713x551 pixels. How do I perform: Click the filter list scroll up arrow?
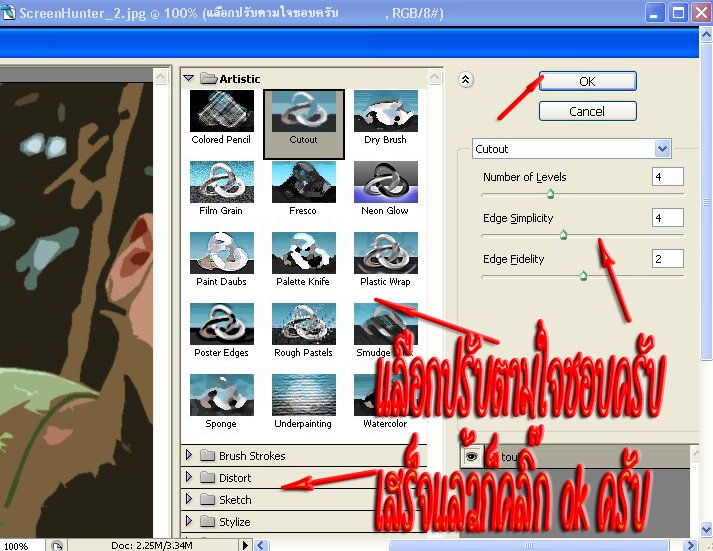point(435,76)
